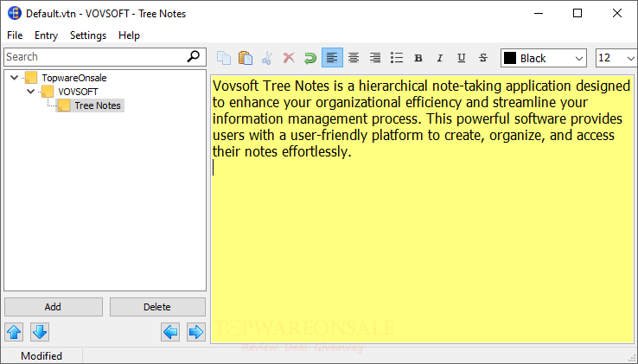The height and width of the screenshot is (364, 638).
Task: Click the Copy icon in toolbar
Action: pos(224,58)
